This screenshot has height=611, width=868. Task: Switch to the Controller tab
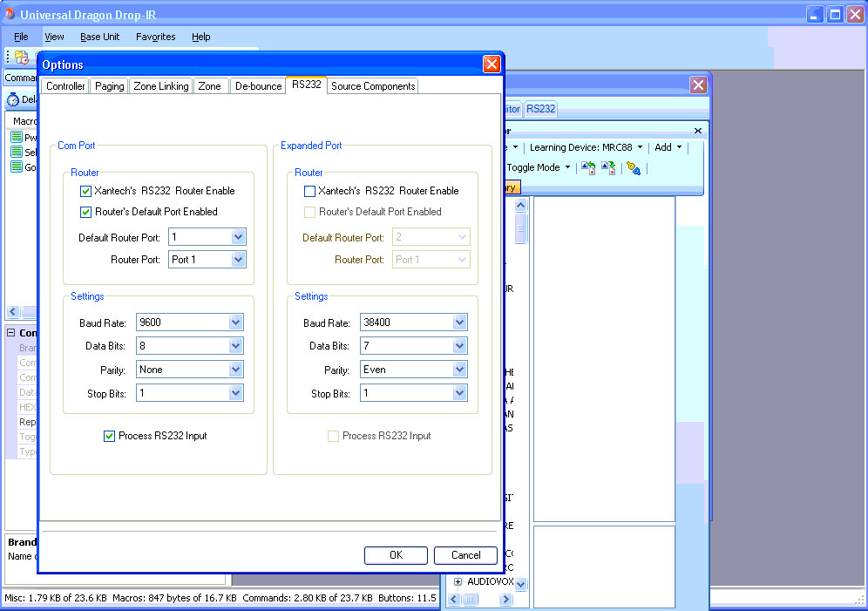pyautogui.click(x=65, y=86)
